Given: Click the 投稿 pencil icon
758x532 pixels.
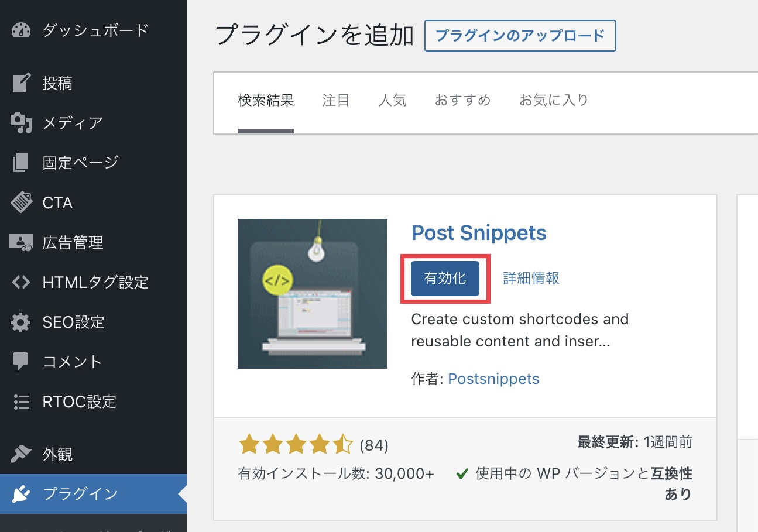Looking at the screenshot, I should (x=21, y=84).
